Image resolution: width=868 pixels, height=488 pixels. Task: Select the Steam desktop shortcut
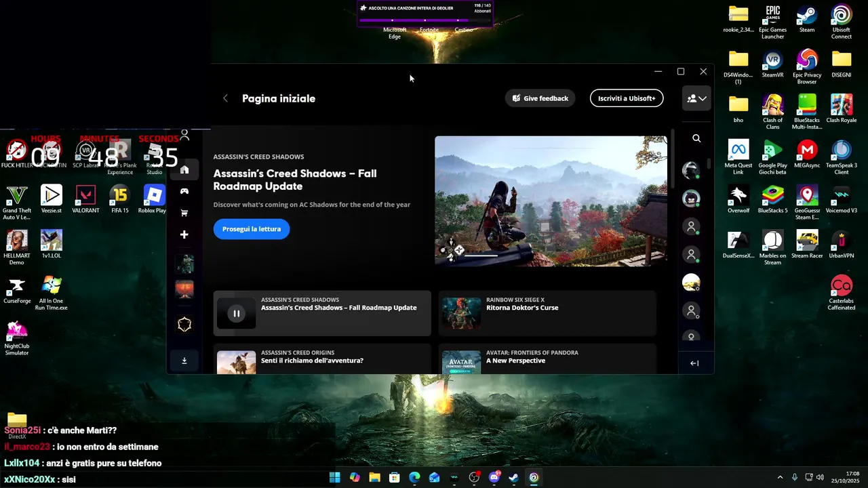click(x=807, y=19)
